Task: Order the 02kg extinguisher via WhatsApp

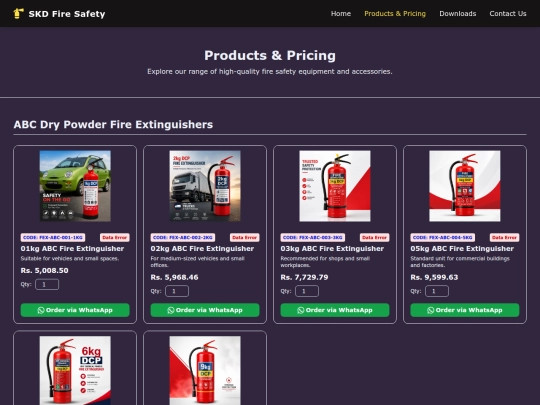Action: click(205, 310)
